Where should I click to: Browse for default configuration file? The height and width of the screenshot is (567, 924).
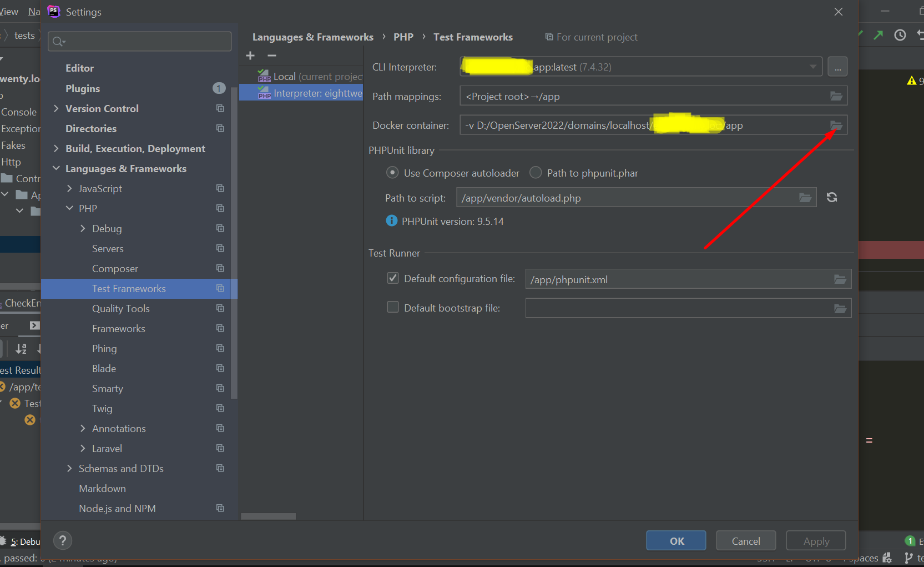point(840,279)
